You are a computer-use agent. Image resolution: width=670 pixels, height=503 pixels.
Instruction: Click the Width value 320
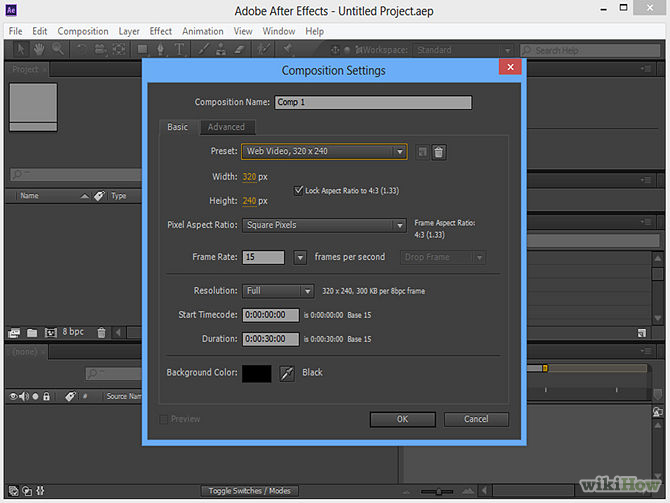coord(249,177)
